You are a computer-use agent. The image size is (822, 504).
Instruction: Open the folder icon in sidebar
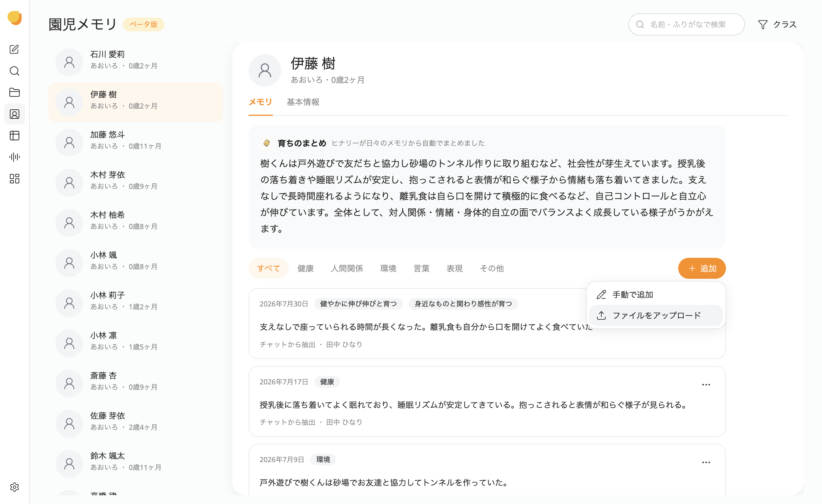click(14, 93)
